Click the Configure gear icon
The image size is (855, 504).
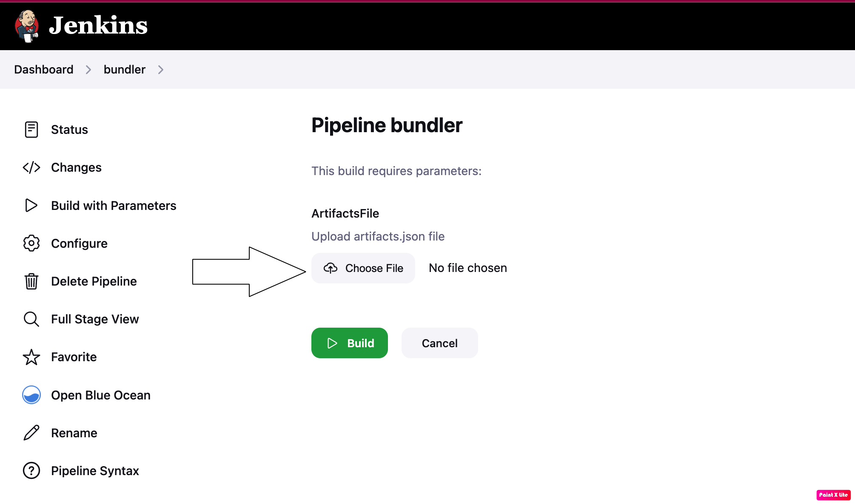(31, 243)
